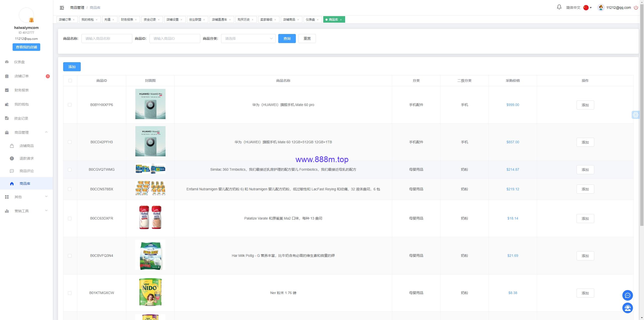Open the settings gear on right edge
This screenshot has width=644, height=320.
coord(636,115)
